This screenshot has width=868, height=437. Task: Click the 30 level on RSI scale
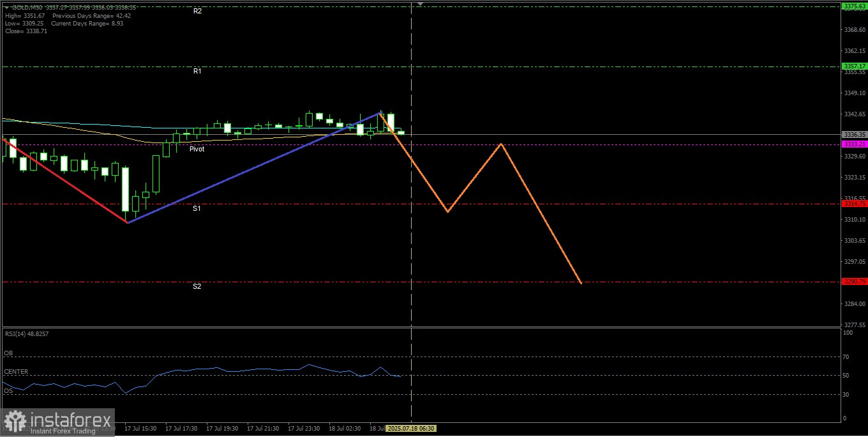click(847, 394)
